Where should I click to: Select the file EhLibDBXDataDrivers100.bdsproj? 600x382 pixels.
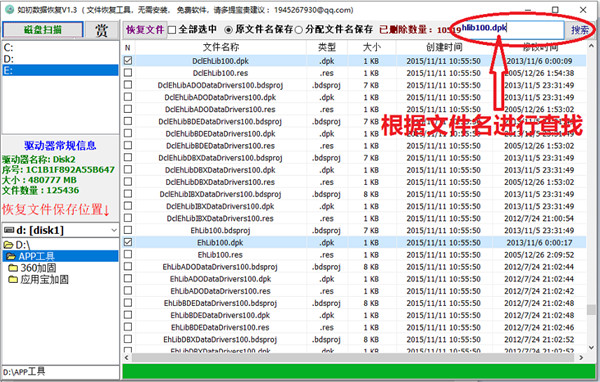(220, 340)
